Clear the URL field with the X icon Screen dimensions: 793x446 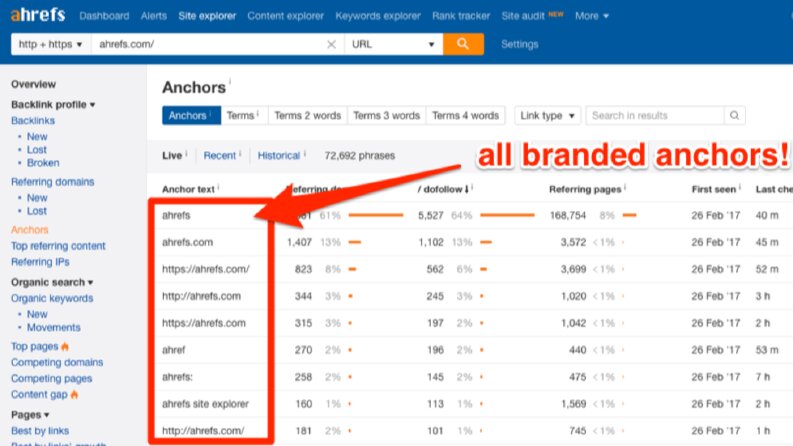(331, 44)
